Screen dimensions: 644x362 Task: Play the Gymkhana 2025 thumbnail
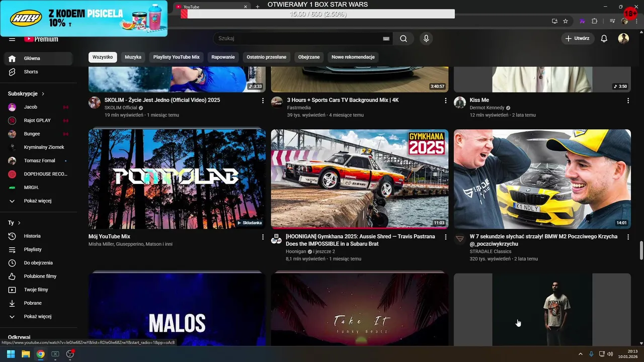[x=360, y=179]
